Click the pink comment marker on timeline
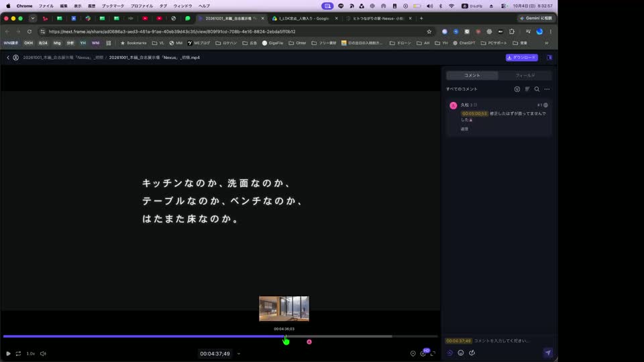The image size is (644, 362). 309,342
